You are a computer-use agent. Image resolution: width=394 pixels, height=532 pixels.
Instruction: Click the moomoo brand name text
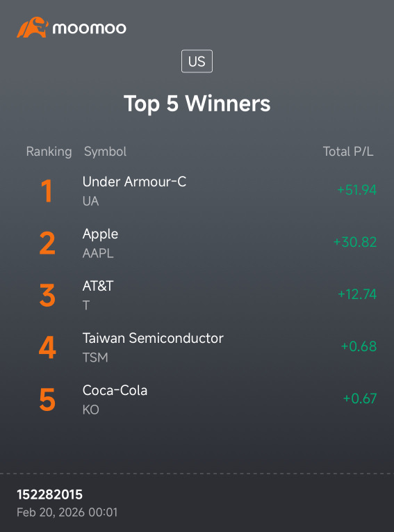point(89,28)
